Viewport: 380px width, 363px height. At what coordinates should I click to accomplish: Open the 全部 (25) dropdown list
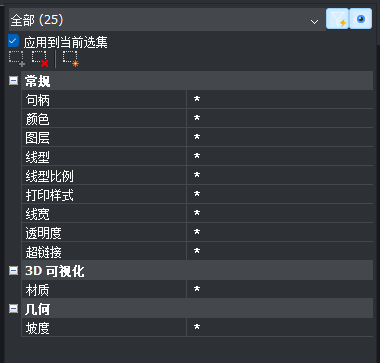167,20
